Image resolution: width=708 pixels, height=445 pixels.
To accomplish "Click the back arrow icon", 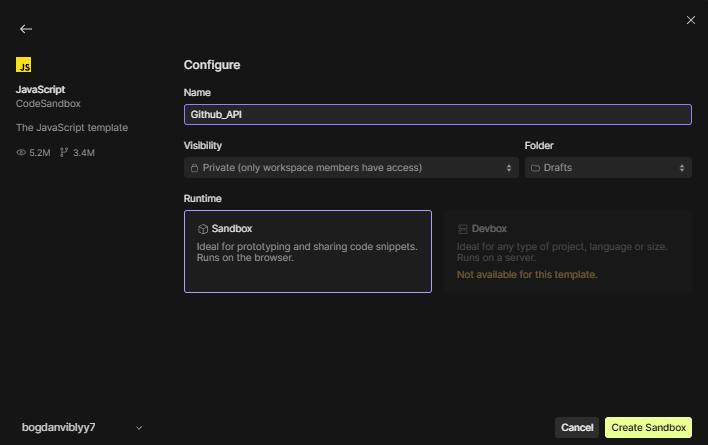I will click(26, 29).
